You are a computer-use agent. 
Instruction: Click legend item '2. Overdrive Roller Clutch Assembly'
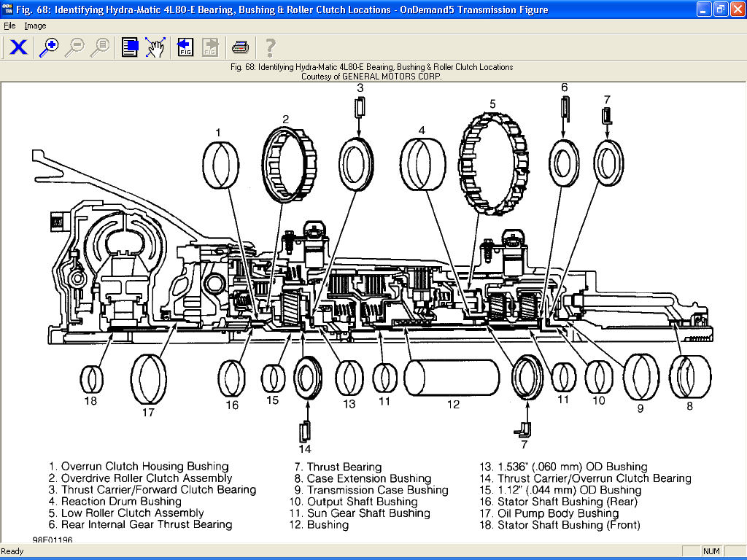point(140,478)
